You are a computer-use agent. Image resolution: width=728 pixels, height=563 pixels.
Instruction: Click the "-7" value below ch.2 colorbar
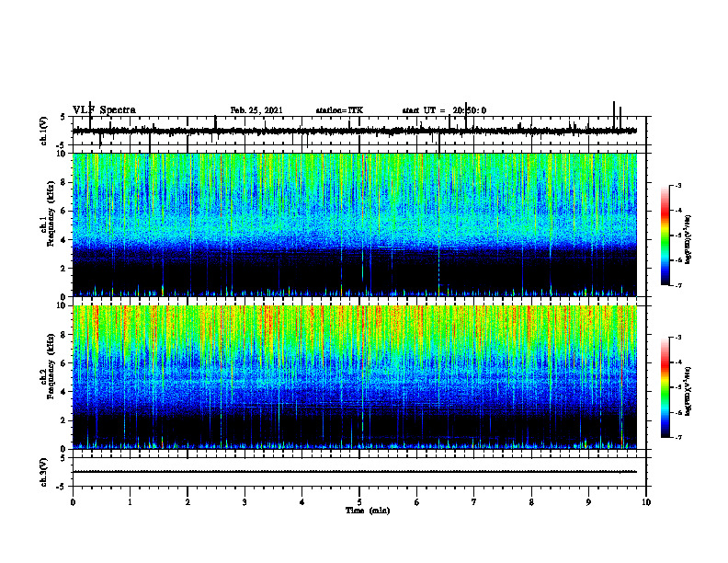click(678, 438)
